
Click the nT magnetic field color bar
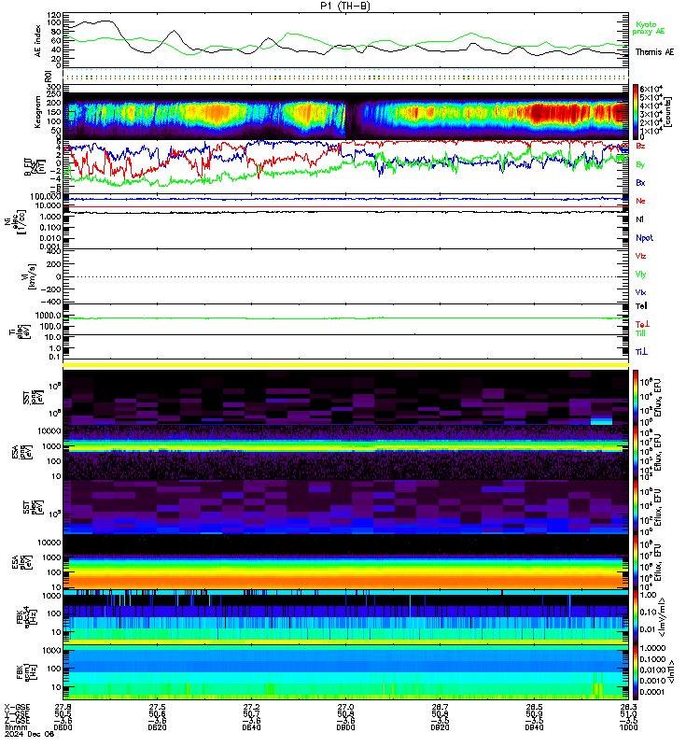click(636, 672)
